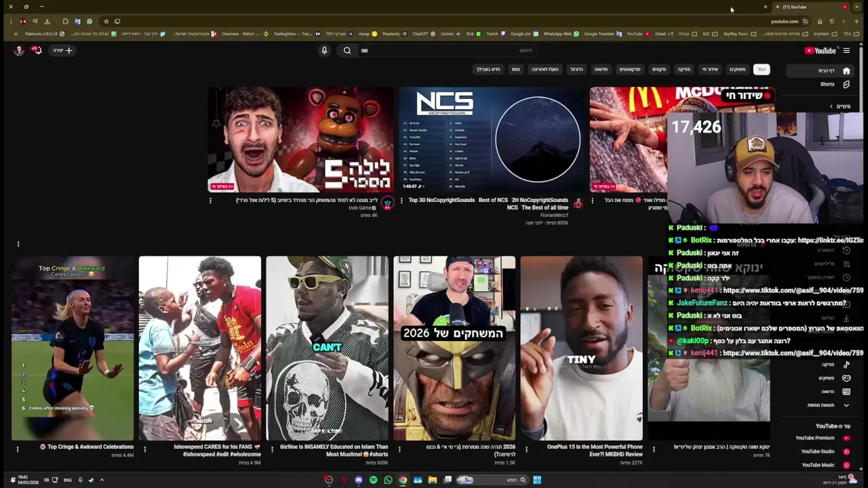Open the ChatGPT bookmark

click(423, 34)
